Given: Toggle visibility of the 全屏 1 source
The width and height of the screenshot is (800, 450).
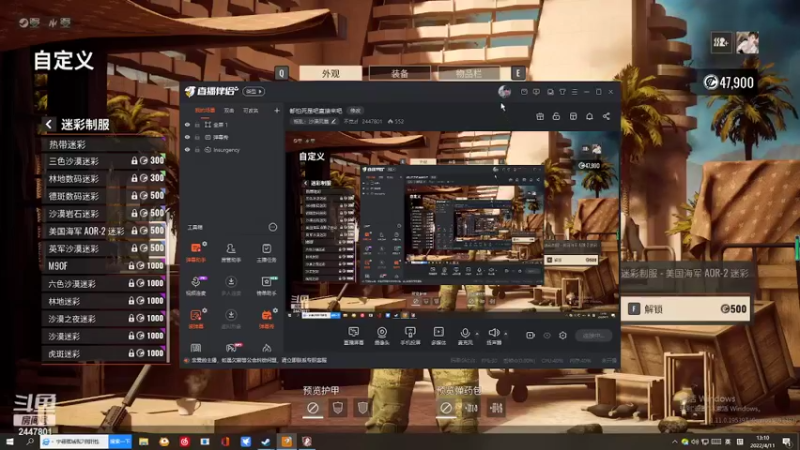Looking at the screenshot, I should (187, 124).
